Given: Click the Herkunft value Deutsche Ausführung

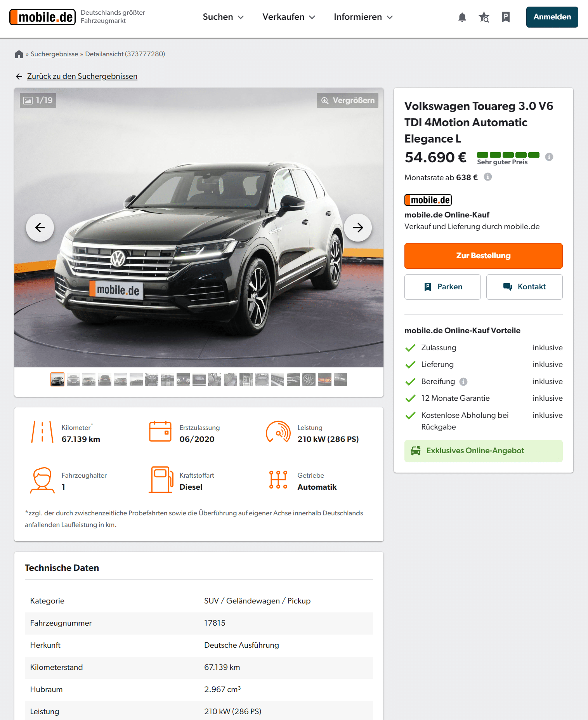Looking at the screenshot, I should click(241, 645).
